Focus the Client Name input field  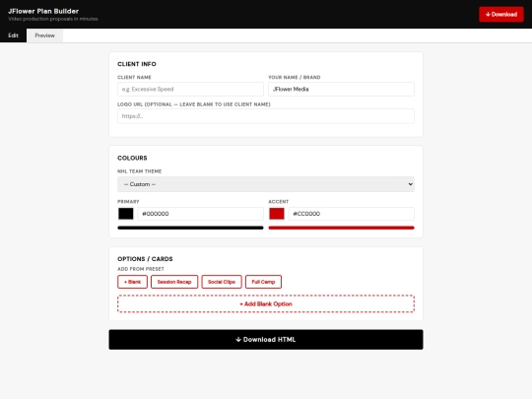[x=190, y=90]
